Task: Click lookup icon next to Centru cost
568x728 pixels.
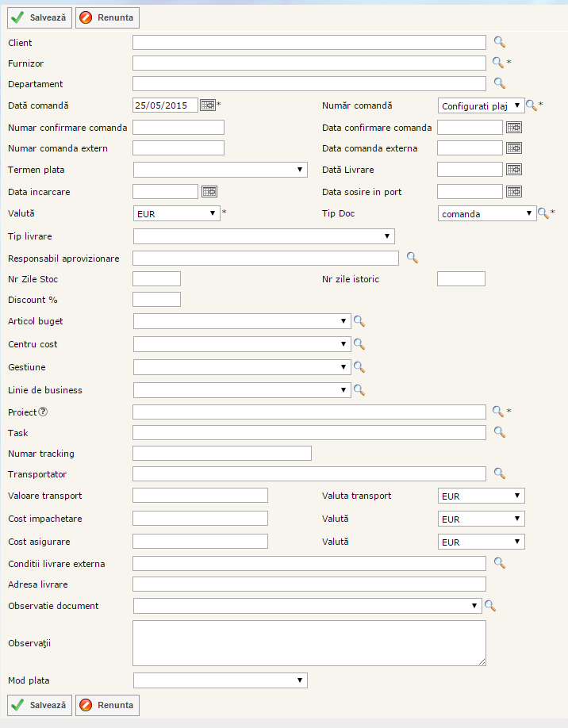Action: coord(359,344)
